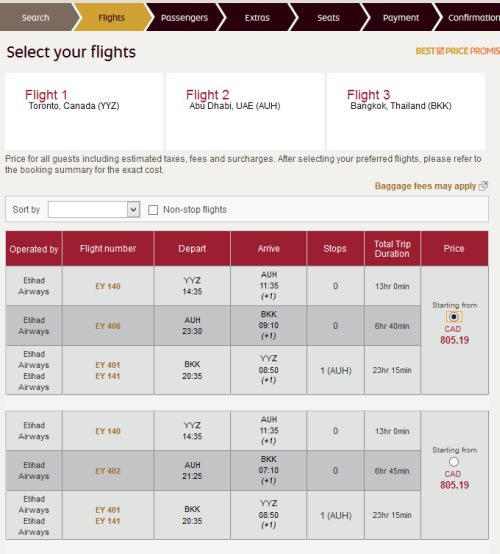Click the Total Trip Duration column header

(392, 248)
